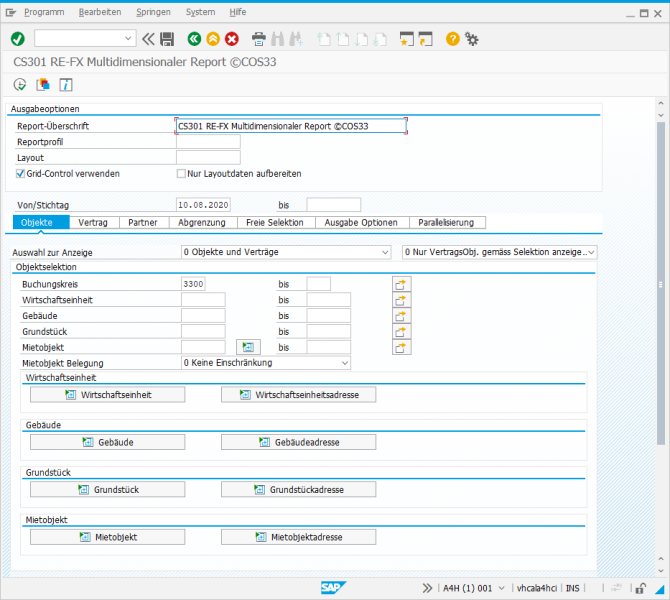Click the Get Variant icon
The height and width of the screenshot is (600, 670).
click(x=43, y=85)
